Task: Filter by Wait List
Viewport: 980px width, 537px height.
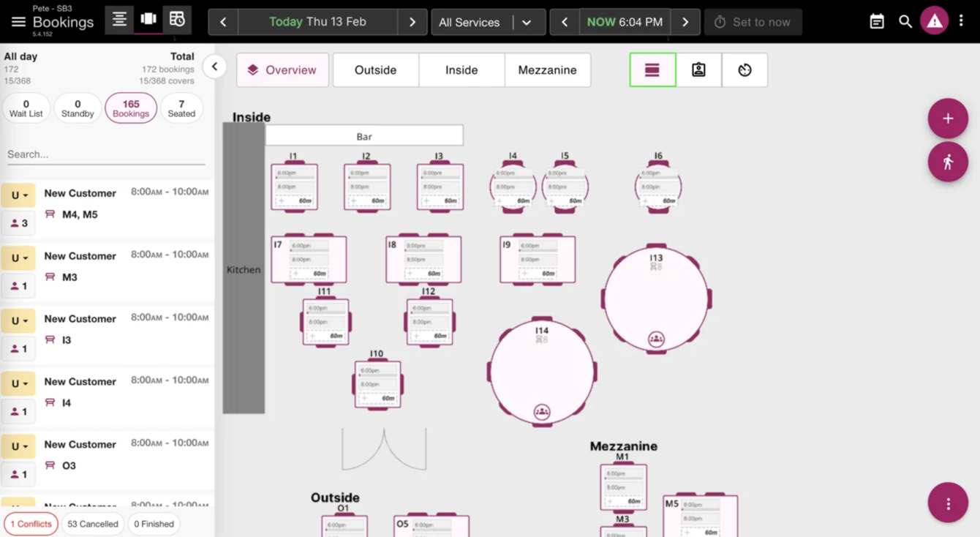Action: (26, 108)
